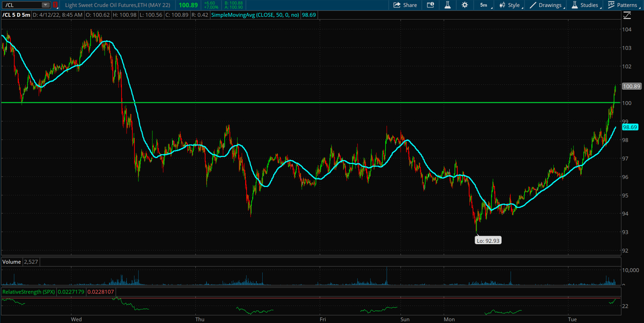
Task: Click the 10,000 volume axis label
Action: [x=630, y=270]
